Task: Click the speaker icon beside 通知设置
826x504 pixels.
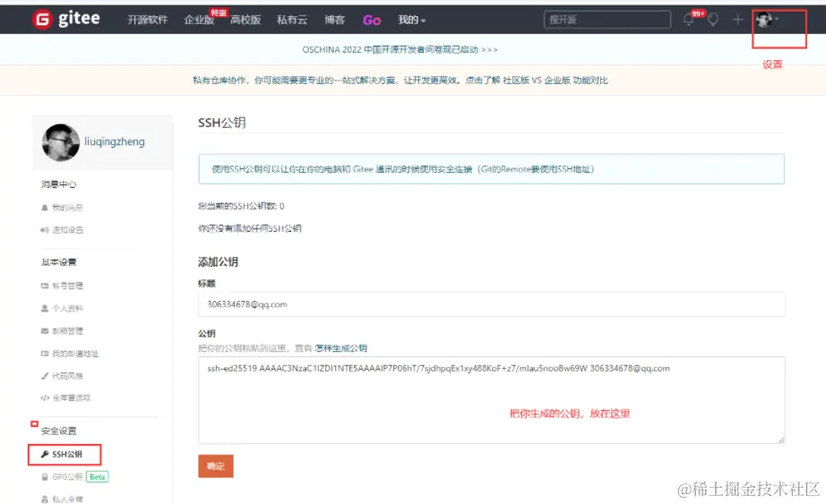Action: (45, 229)
